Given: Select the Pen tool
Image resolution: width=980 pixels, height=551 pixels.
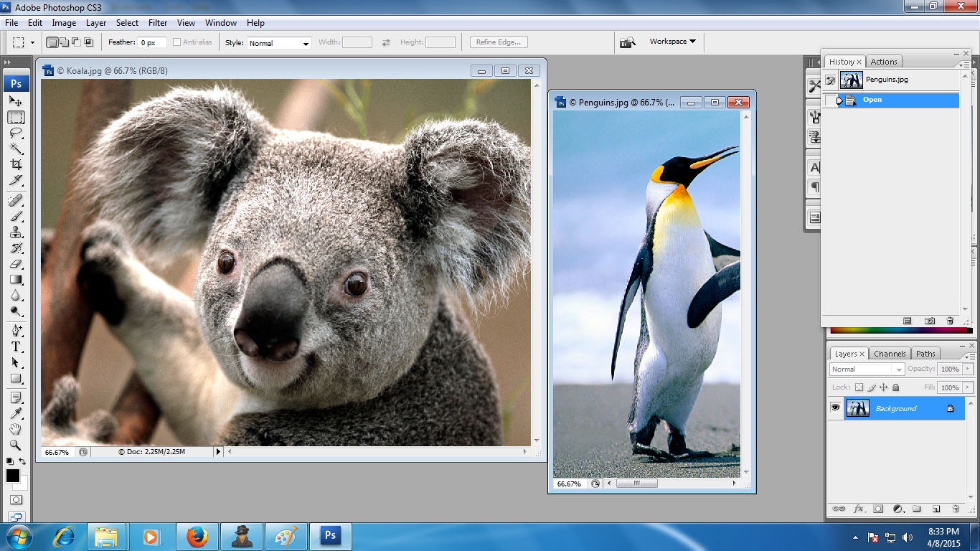Looking at the screenshot, I should pos(16,331).
